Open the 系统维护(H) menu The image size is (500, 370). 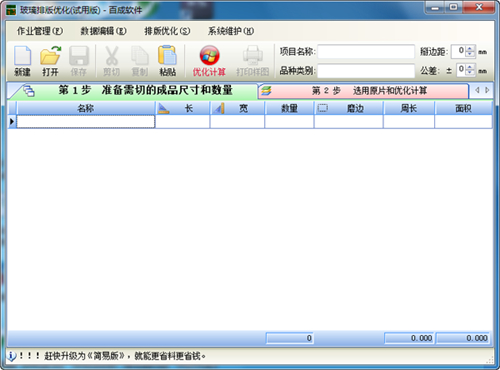[x=231, y=31]
